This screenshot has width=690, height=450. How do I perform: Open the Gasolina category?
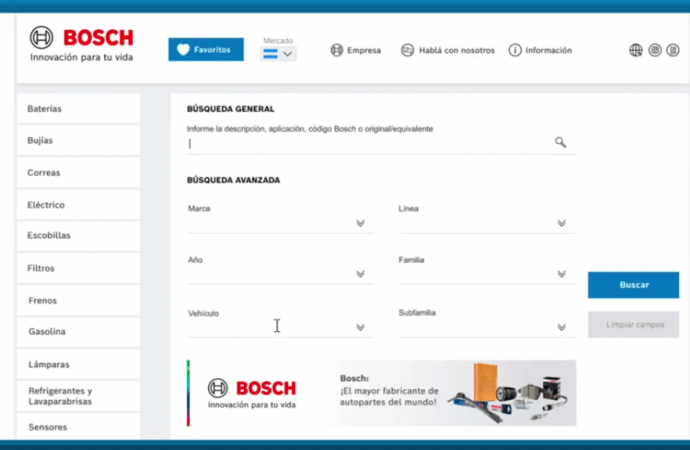(78, 331)
